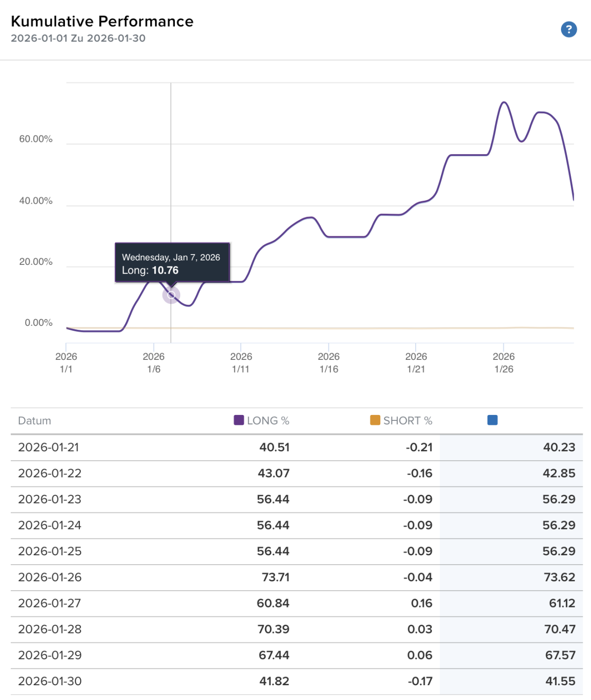Select the 2026-01-23 date cell
The width and height of the screenshot is (591, 700).
[50, 500]
